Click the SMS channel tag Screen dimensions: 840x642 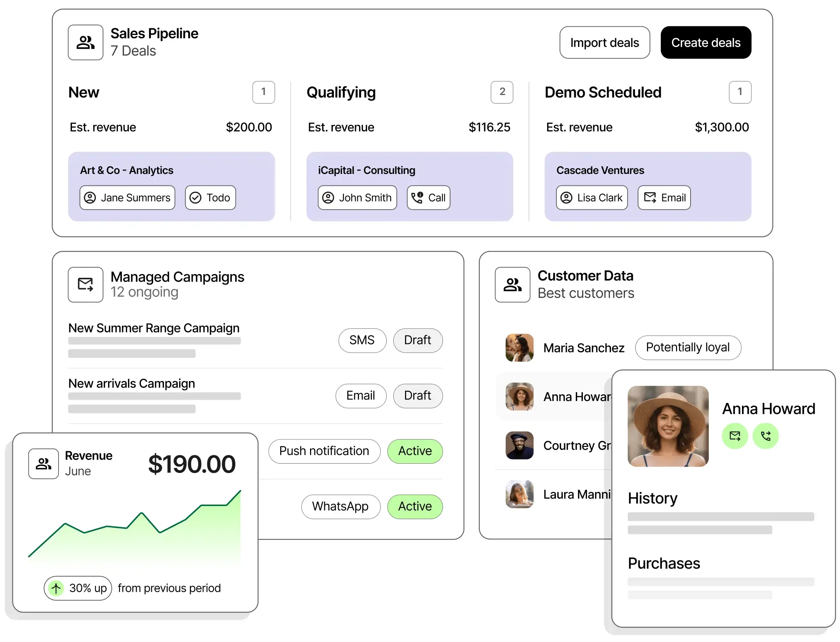coord(362,340)
